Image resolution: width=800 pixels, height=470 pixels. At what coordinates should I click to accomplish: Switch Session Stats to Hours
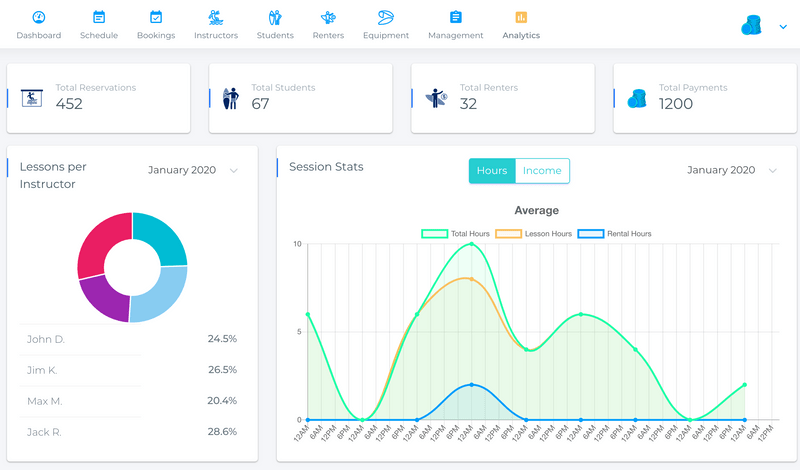point(492,170)
